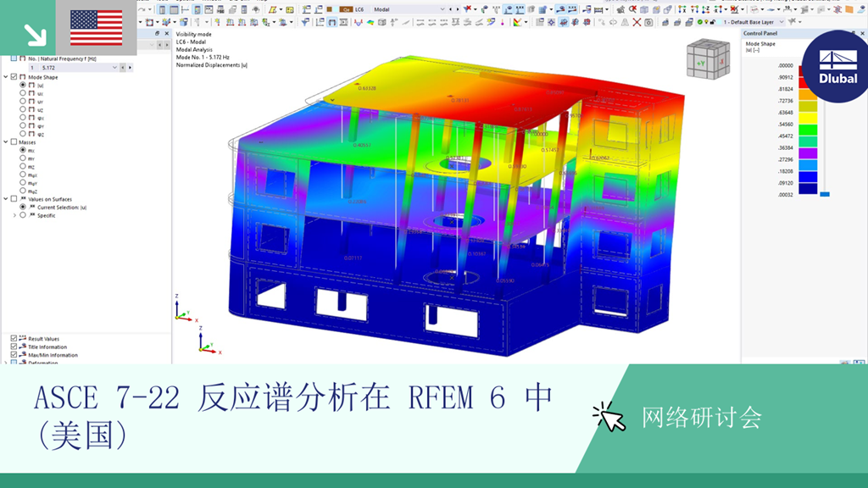
Task: Click the redo arrow icon in top toolbar
Action: coord(142,9)
